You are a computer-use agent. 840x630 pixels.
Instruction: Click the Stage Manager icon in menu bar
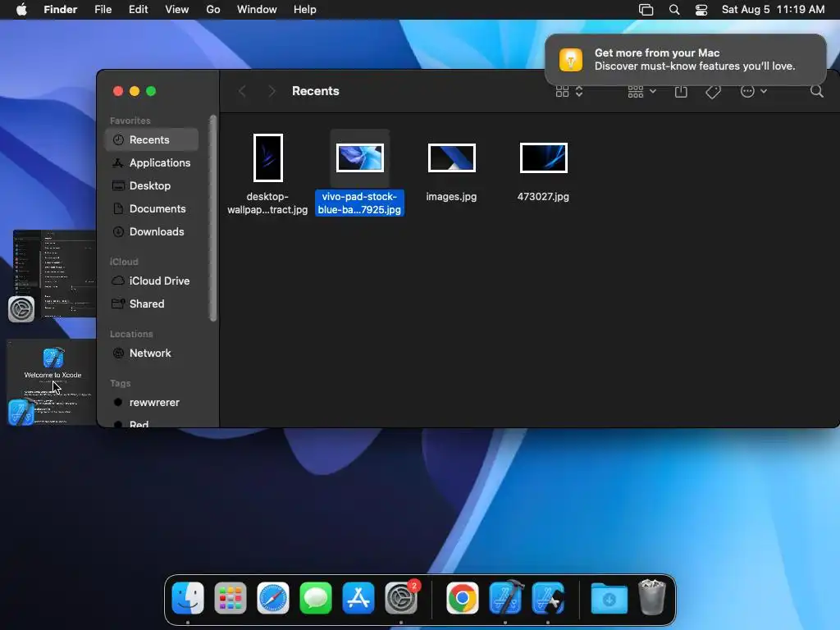[x=646, y=10]
